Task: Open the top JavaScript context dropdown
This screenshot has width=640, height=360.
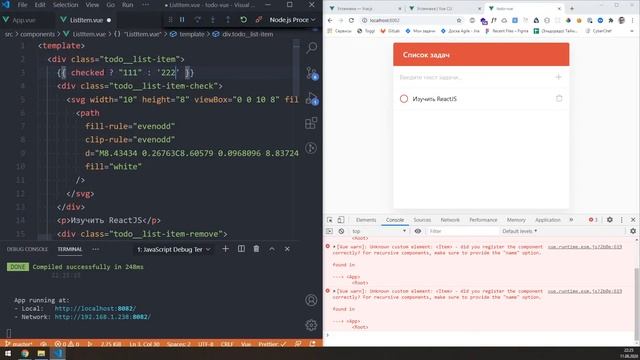Action: 379,231
